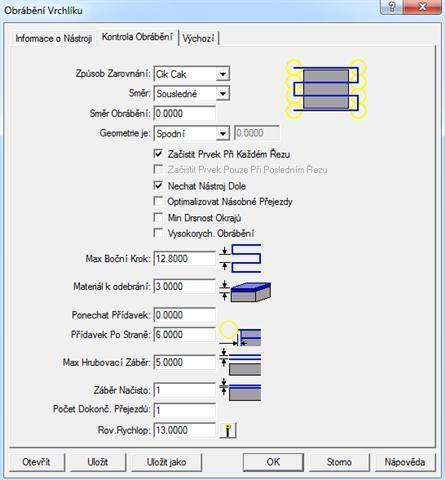The height and width of the screenshot is (480, 445).
Task: Click the Přídavek Po Straně illustration icon
Action: pos(240,334)
